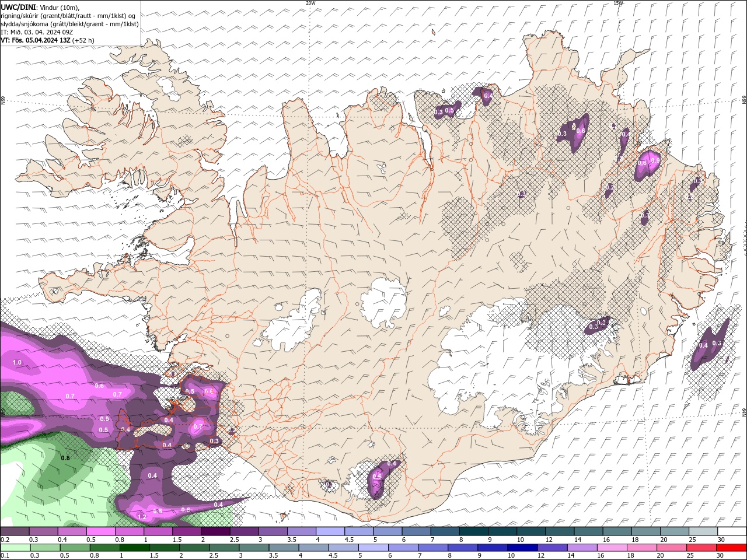Pick the white 30 swatch in the upper legend row

pos(732,531)
